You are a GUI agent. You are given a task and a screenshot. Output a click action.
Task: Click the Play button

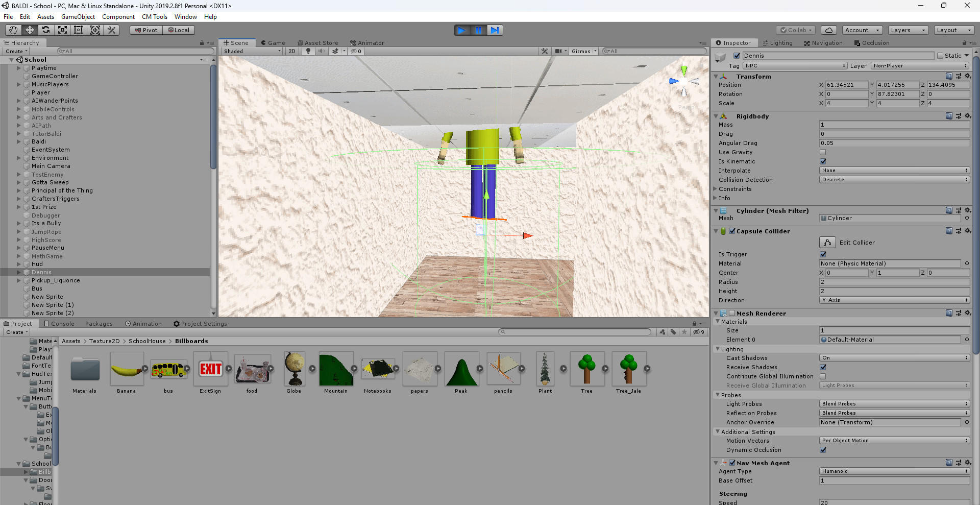(x=461, y=30)
